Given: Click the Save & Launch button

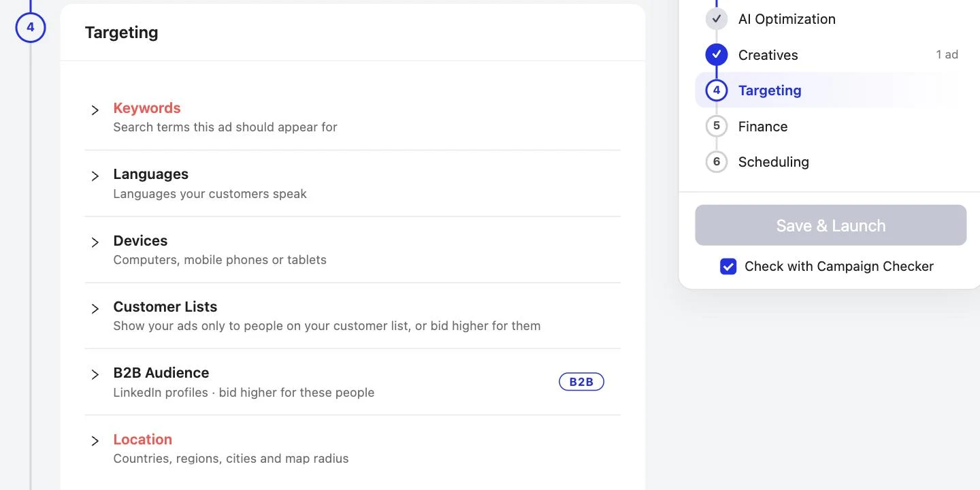Looking at the screenshot, I should [x=830, y=225].
